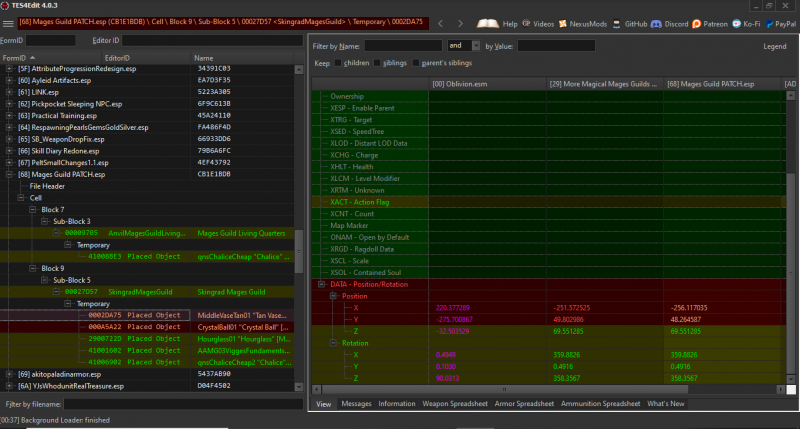This screenshot has height=429, width=800.
Task: Collapse the Rotation subgroup
Action: point(333,343)
